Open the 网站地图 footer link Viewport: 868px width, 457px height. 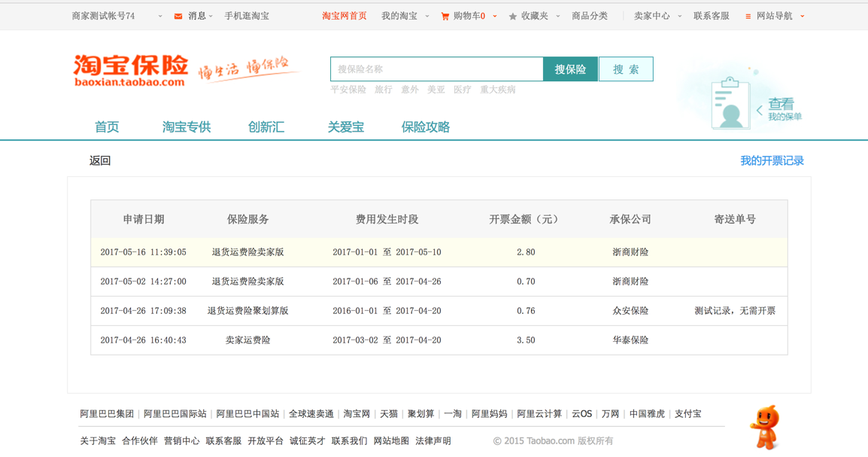click(391, 441)
